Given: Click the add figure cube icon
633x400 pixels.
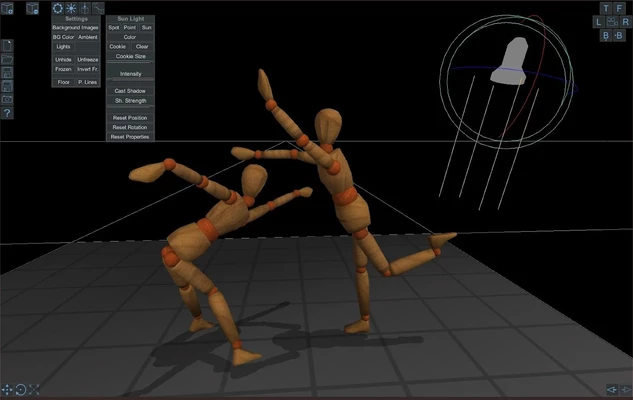Looking at the screenshot, I should [x=7, y=9].
